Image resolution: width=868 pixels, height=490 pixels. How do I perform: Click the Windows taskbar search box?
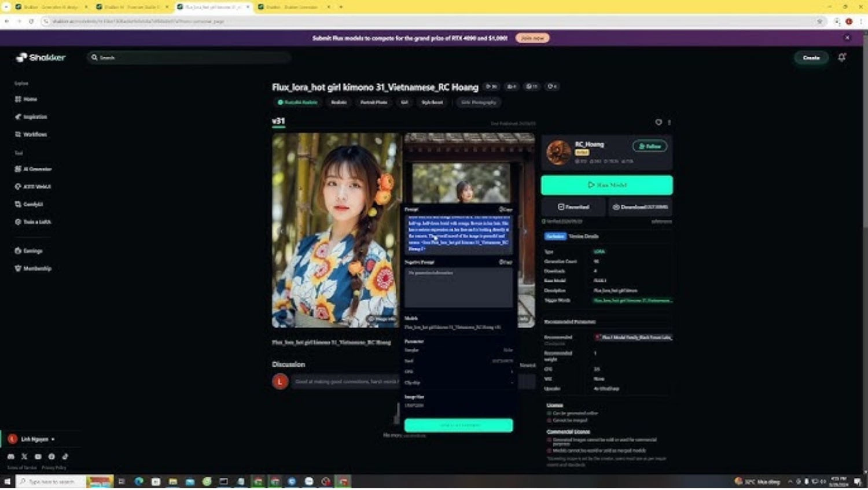51,481
